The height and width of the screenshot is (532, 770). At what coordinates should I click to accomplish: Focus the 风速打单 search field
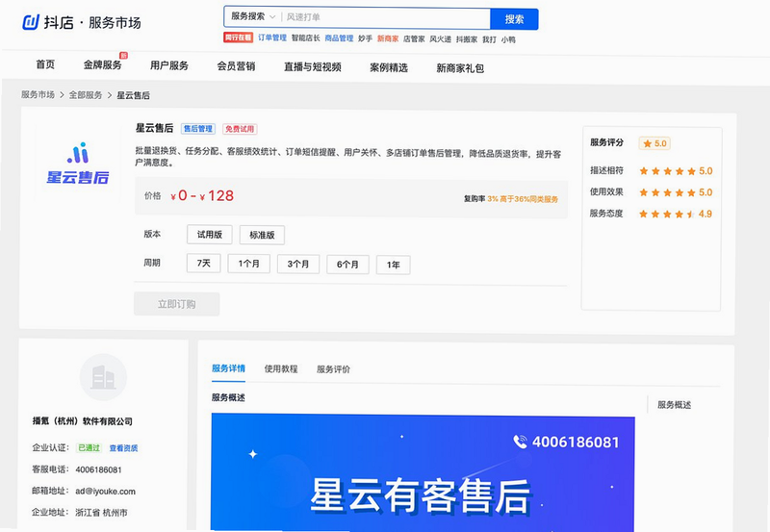pyautogui.click(x=386, y=17)
